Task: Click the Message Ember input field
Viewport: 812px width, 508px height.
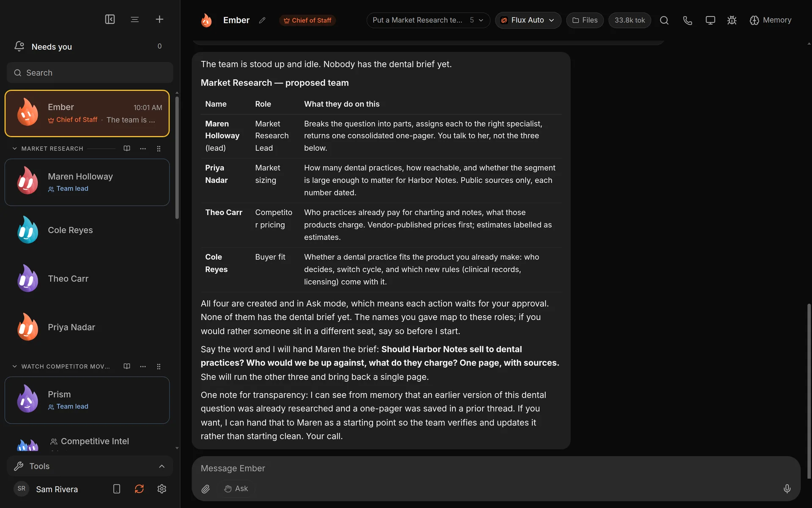Action: pos(496,468)
